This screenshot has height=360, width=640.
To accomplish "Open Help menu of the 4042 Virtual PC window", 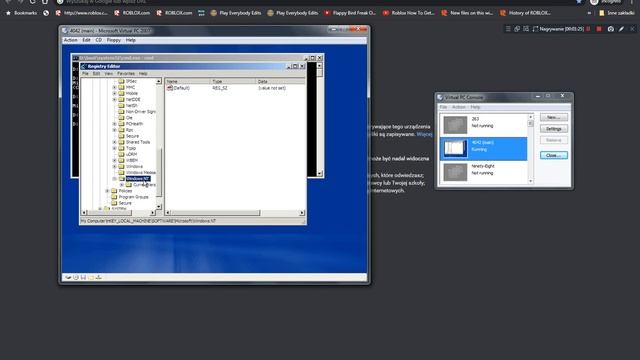I will click(131, 40).
